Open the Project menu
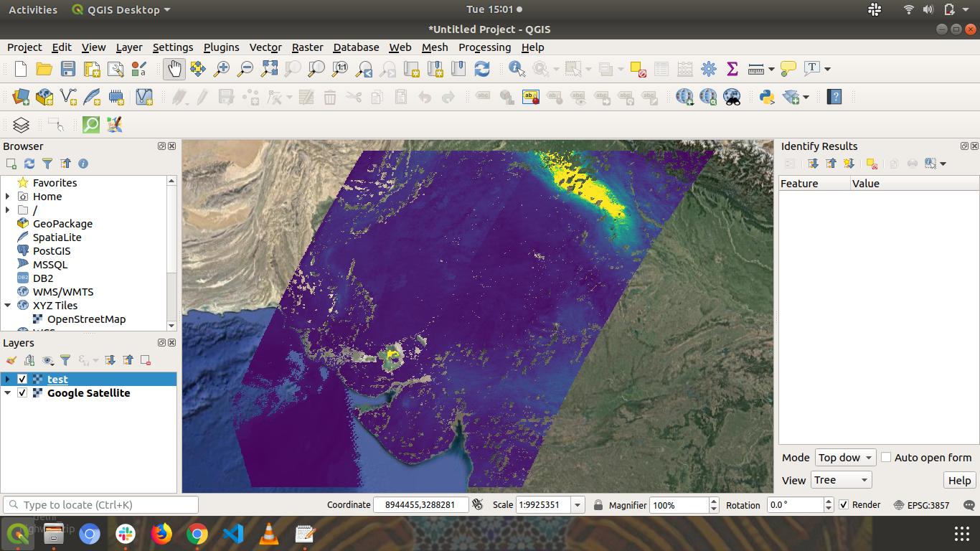 pos(24,47)
